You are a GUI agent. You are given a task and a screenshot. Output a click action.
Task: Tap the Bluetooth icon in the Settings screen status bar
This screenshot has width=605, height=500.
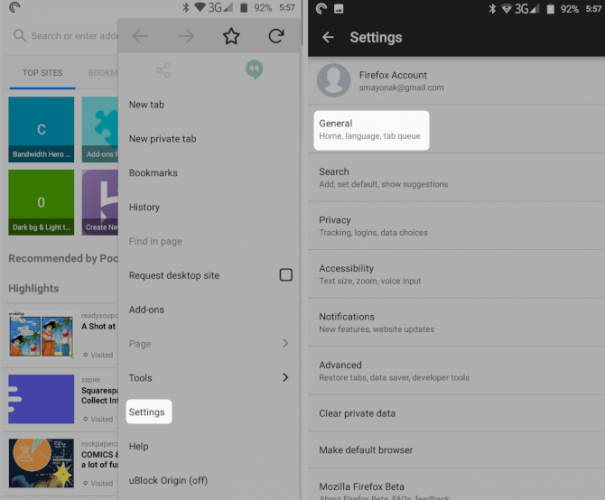click(492, 8)
